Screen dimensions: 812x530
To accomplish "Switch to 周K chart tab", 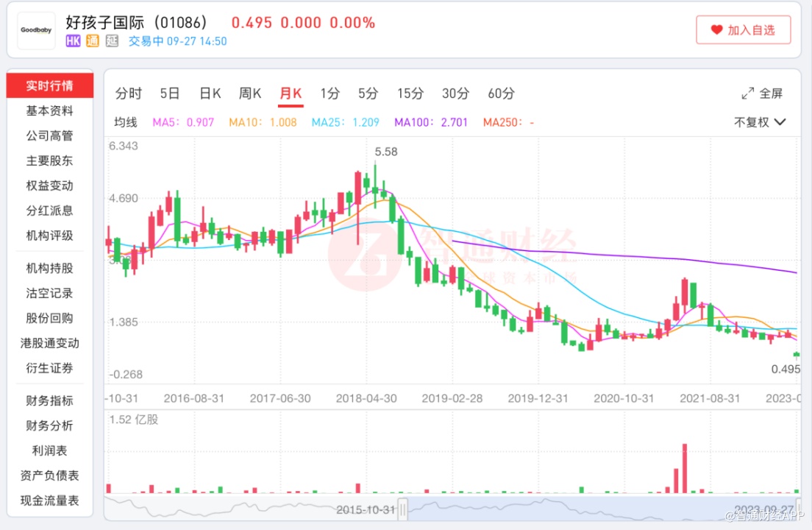I will 249,93.
